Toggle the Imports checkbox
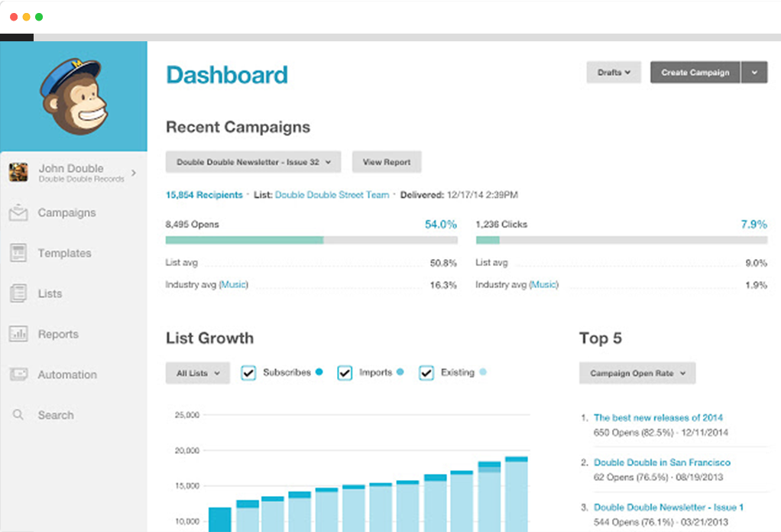This screenshot has height=532, width=781. (345, 372)
